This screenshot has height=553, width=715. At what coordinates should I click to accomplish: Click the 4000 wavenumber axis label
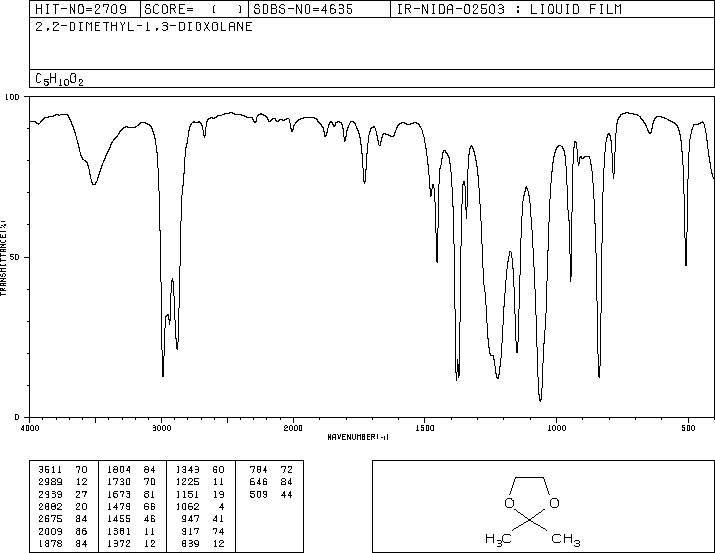pyautogui.click(x=30, y=428)
